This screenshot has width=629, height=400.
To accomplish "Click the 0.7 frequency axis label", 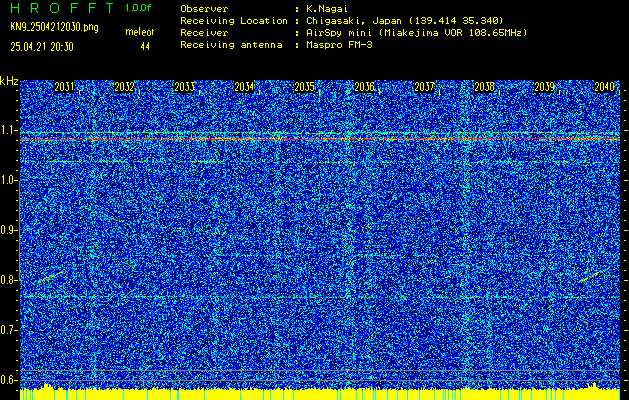I will coord(8,330).
